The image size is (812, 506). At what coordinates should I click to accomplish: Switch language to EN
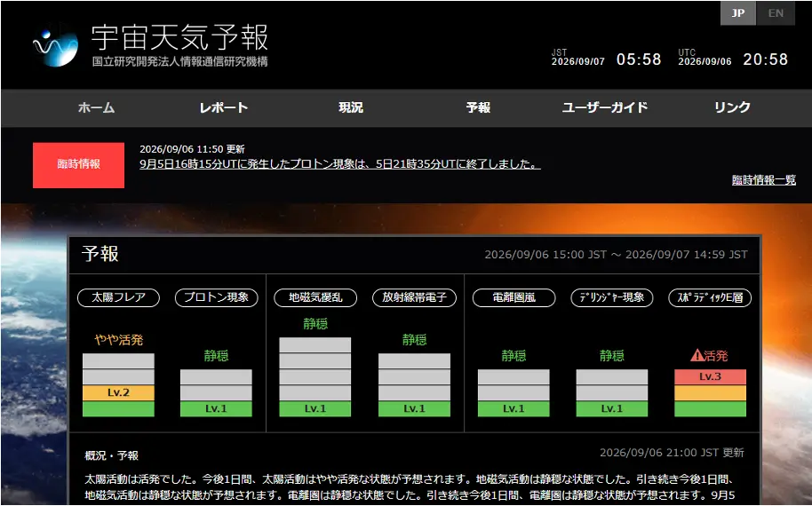click(776, 13)
